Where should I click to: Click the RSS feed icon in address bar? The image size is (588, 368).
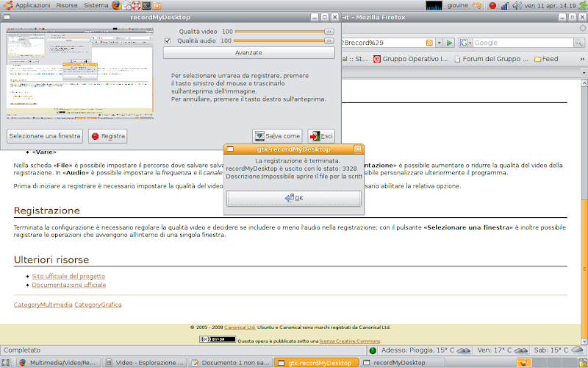[x=429, y=43]
